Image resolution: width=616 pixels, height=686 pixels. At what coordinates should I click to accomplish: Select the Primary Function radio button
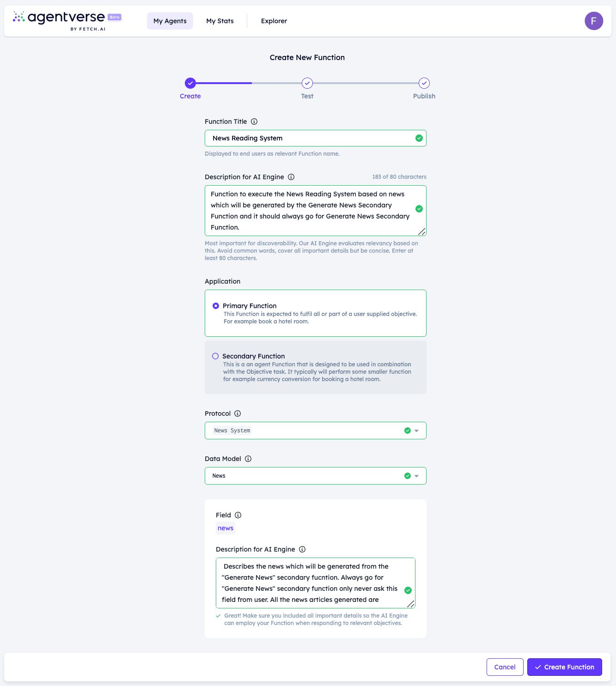click(216, 306)
